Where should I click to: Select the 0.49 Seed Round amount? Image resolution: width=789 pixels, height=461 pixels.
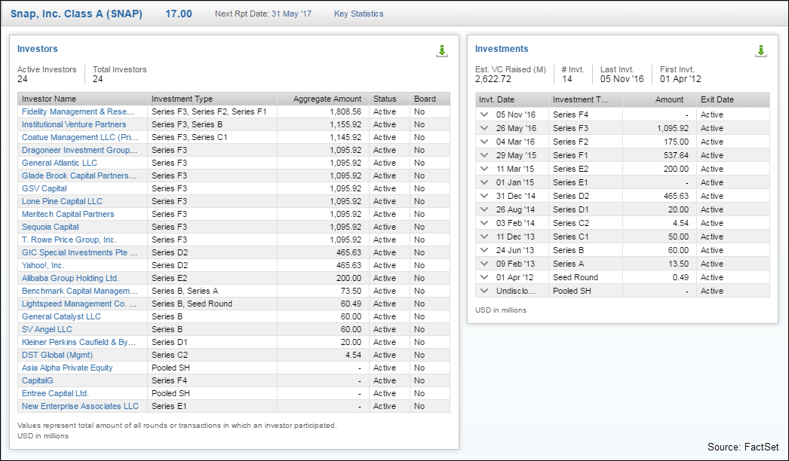point(680,277)
